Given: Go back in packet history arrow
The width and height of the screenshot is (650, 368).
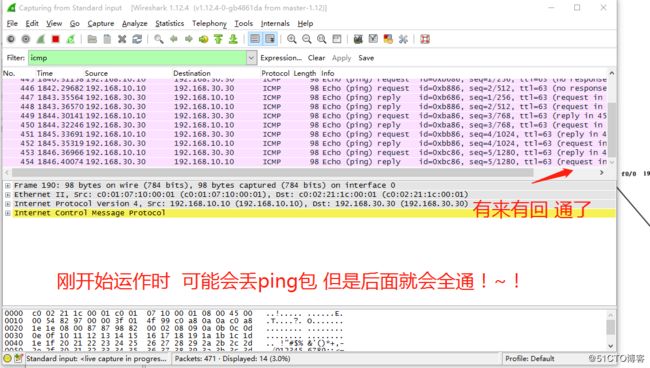Looking at the screenshot, I should click(174, 39).
